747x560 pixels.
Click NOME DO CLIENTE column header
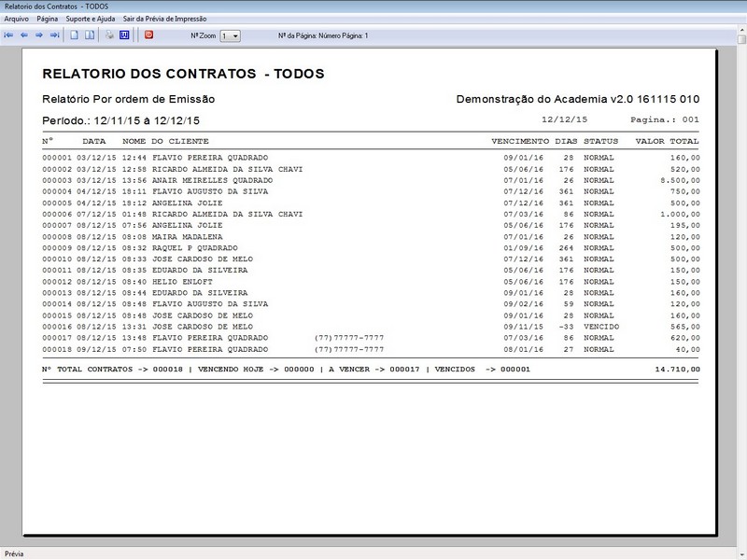tap(165, 142)
